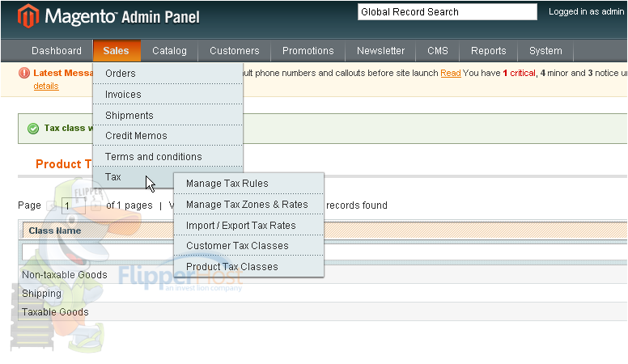Choose Customer Tax Classes
The width and height of the screenshot is (628, 364).
(248, 246)
